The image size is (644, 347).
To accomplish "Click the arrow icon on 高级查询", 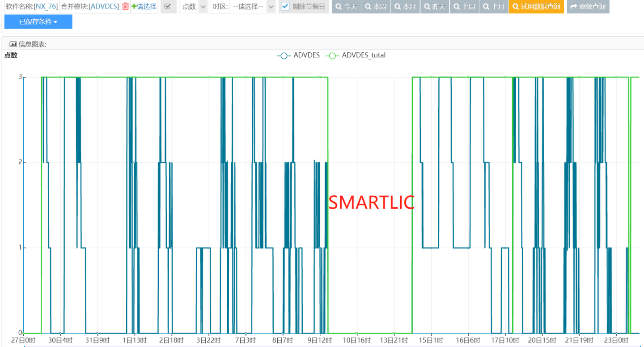I will click(574, 7).
